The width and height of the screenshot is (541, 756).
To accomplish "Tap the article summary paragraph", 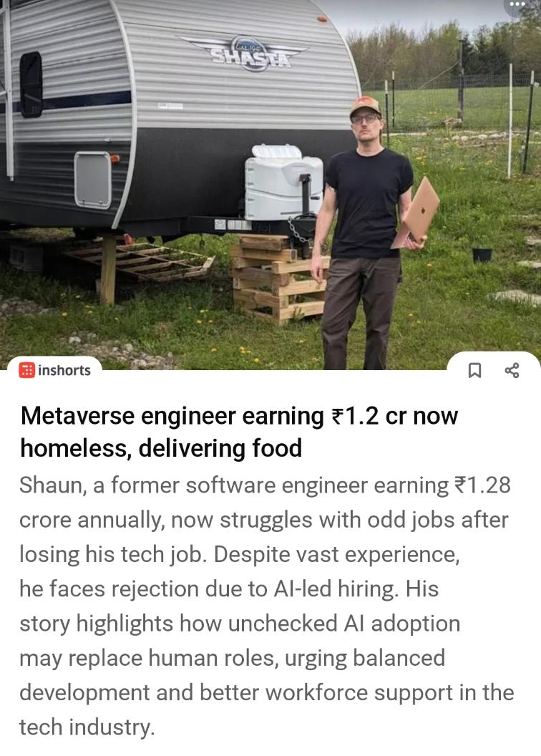I will (266, 606).
